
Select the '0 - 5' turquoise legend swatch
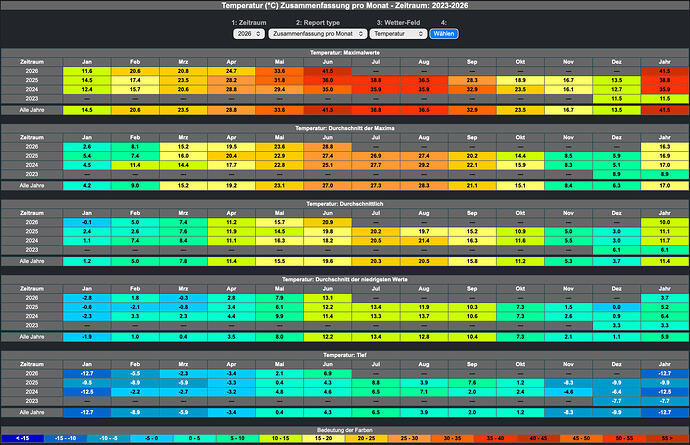195,438
